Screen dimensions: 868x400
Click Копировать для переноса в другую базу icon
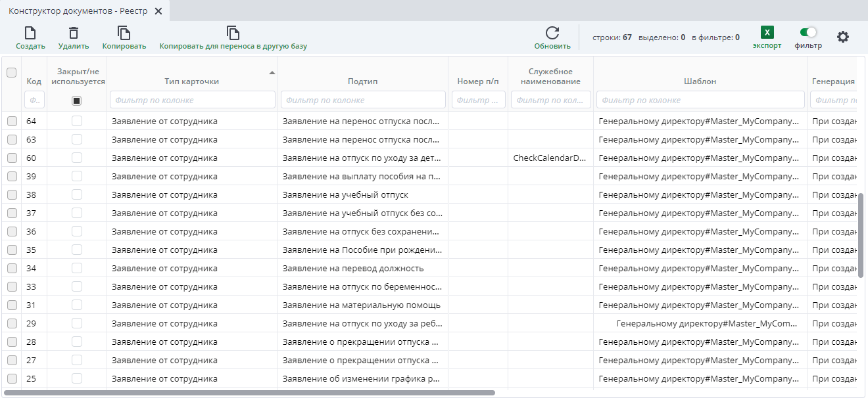[233, 33]
